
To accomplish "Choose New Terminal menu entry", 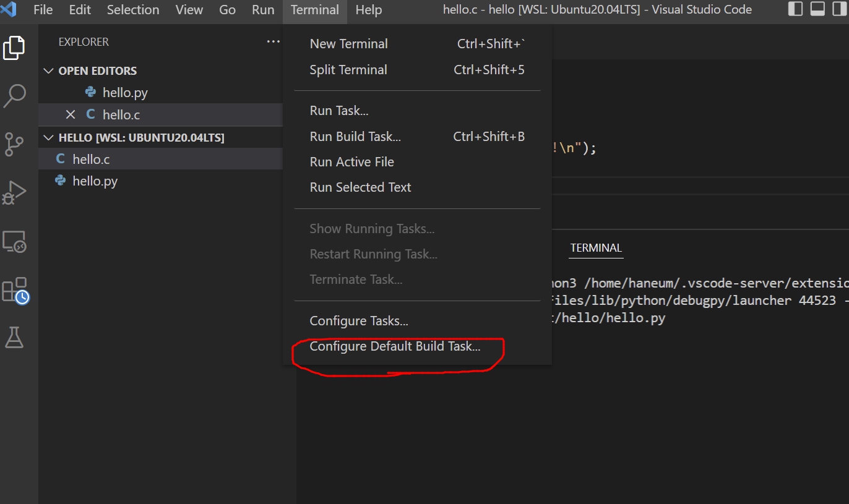I will click(x=417, y=44).
